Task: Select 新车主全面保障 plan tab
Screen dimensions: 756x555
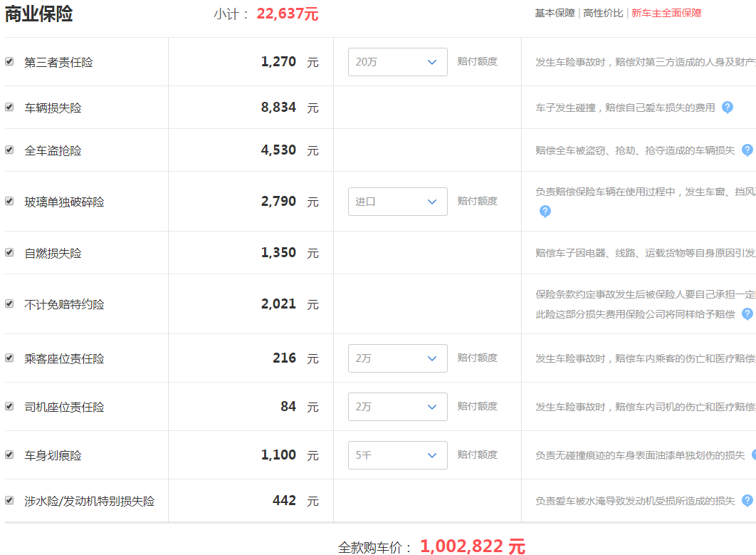Action: click(x=666, y=13)
